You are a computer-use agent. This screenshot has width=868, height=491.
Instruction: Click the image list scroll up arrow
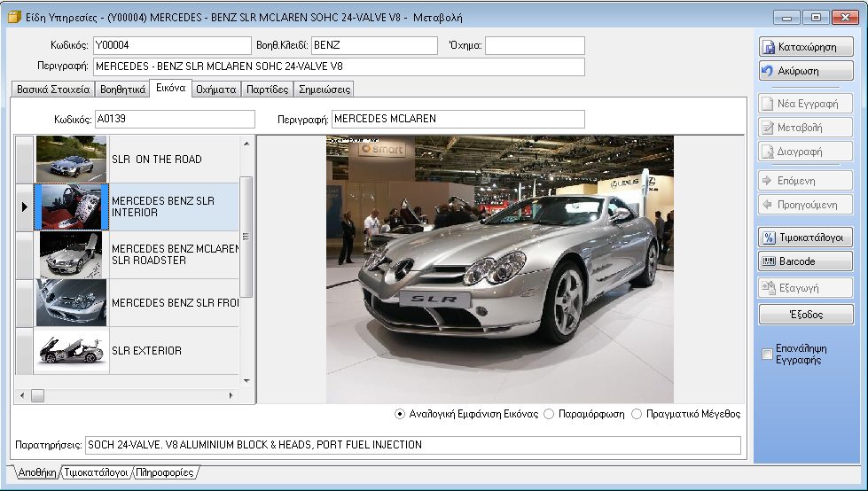[246, 144]
